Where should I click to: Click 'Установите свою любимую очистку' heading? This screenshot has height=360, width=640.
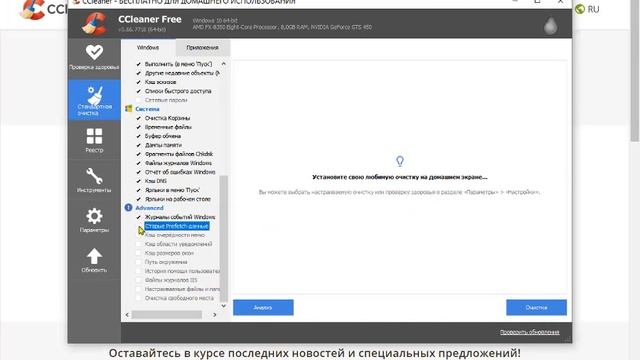(x=400, y=177)
